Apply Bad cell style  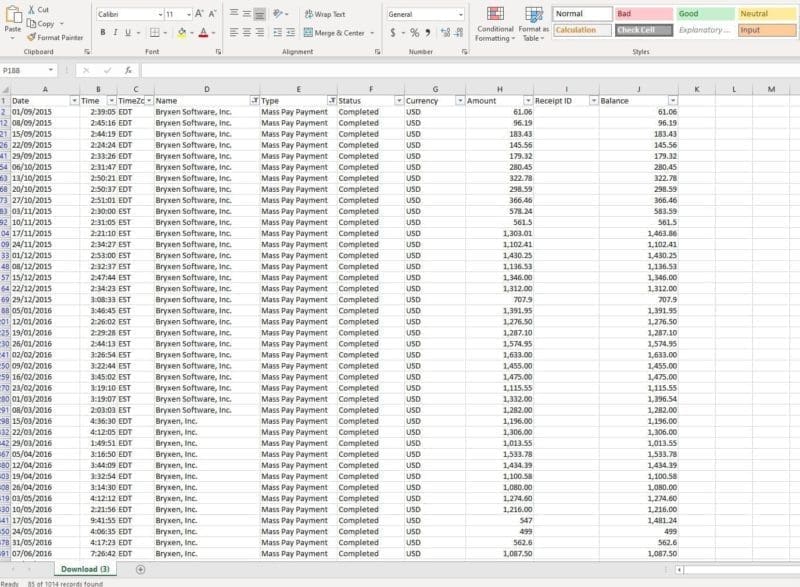click(644, 14)
